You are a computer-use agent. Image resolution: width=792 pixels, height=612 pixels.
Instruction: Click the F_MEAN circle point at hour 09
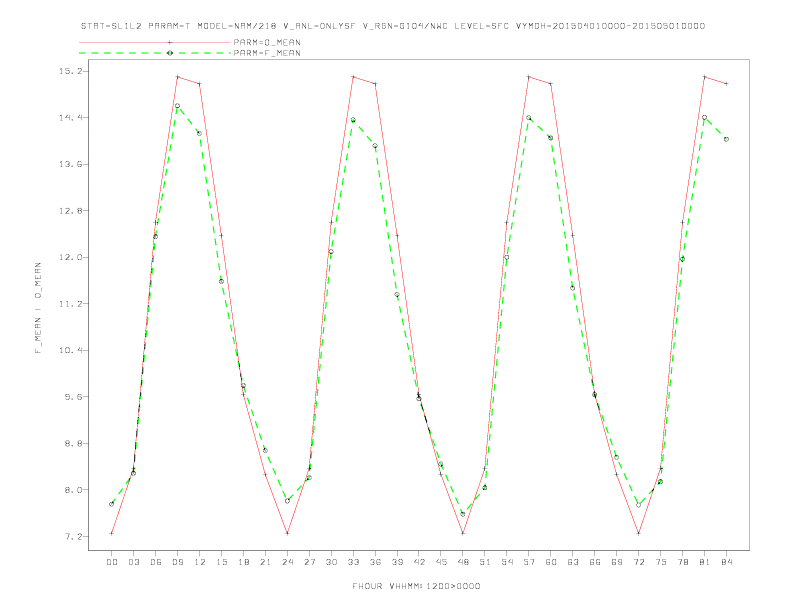177,106
